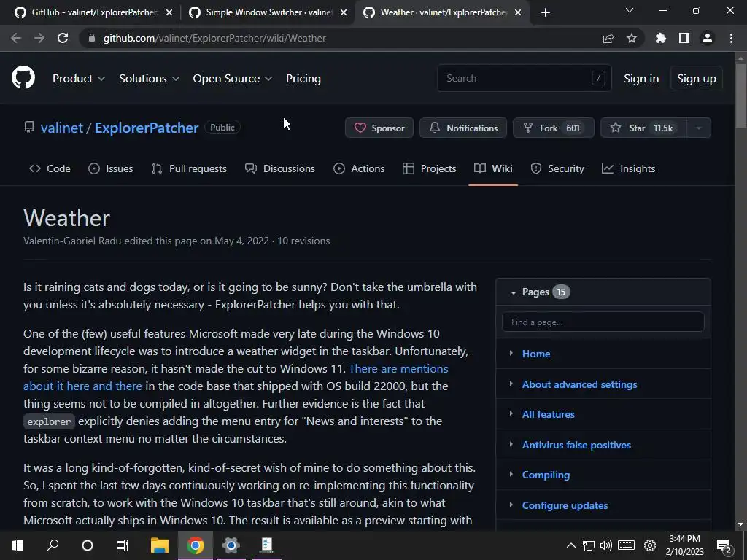Viewport: 747px width, 560px height.
Task: Open the ExplorerPatcher repository link
Action: point(147,128)
